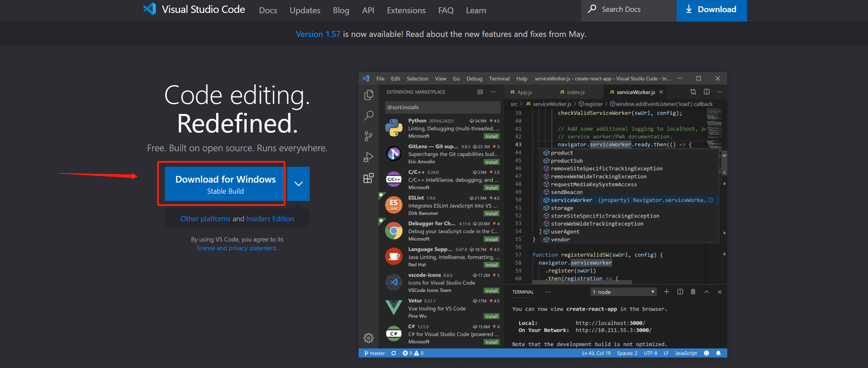Click the Language Support Java extension icon
868x368 pixels.
[x=394, y=256]
